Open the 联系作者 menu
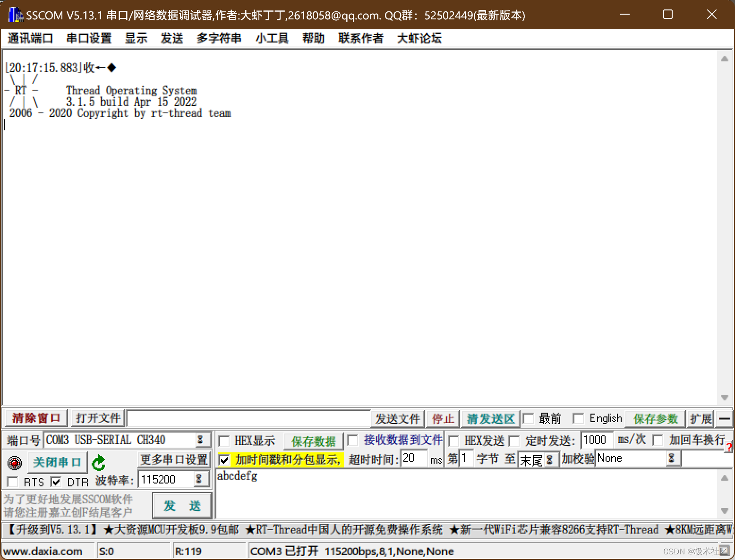Screen dimensions: 735x560 pos(361,38)
